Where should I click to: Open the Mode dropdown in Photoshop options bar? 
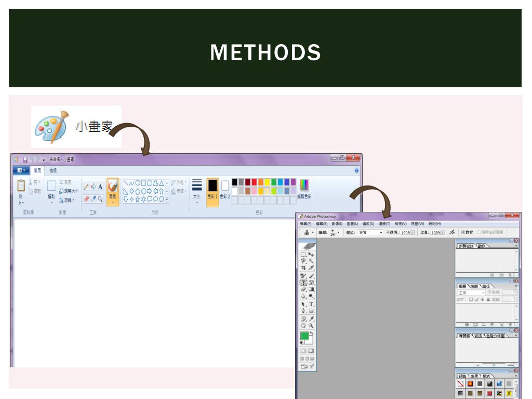coord(370,232)
